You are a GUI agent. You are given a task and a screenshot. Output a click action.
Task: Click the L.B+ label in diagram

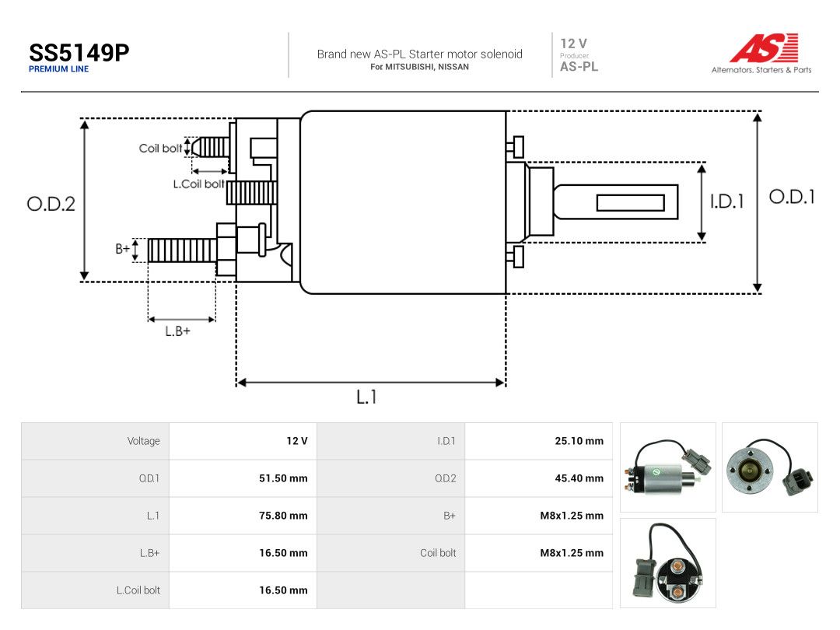coord(177,331)
